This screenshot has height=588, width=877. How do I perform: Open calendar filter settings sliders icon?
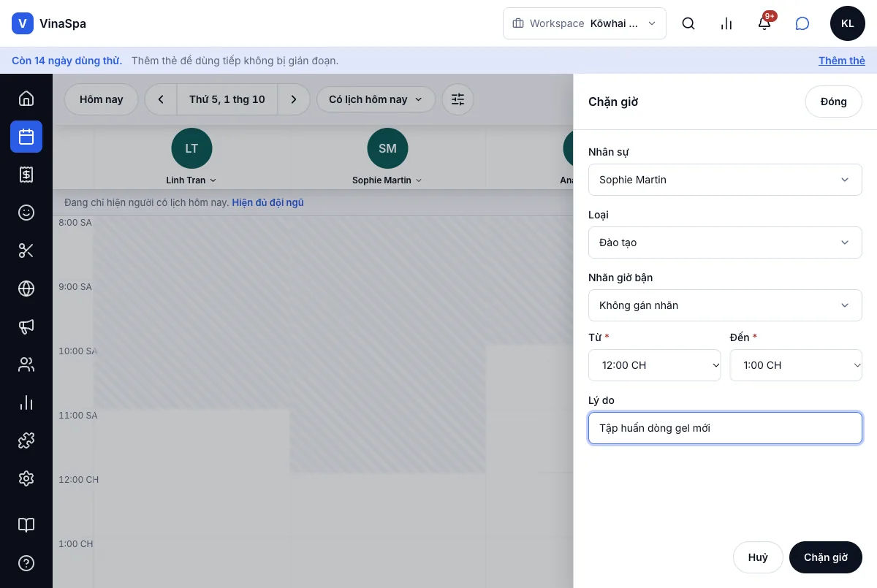point(458,99)
